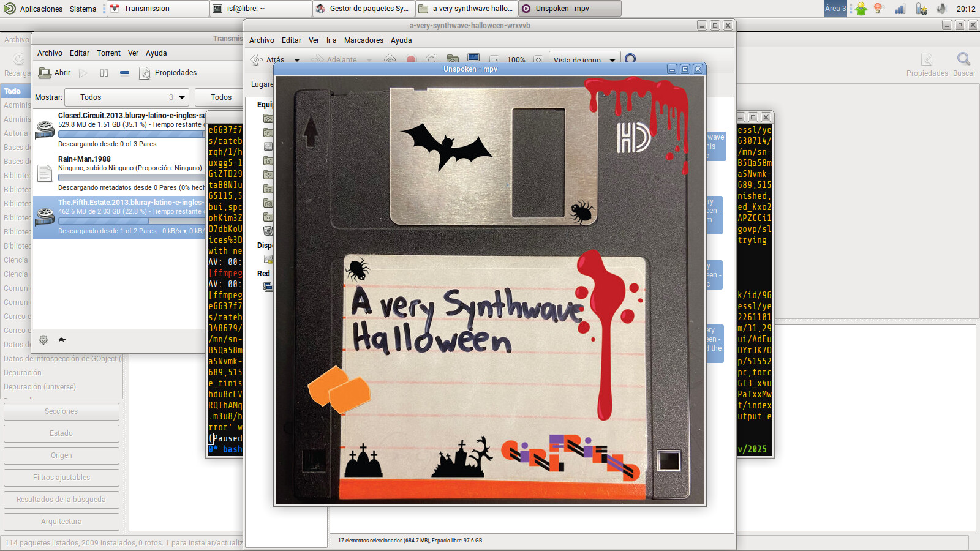Switch to the isf@libre terminal taskbar item
The width and height of the screenshot is (980, 551).
click(261, 9)
